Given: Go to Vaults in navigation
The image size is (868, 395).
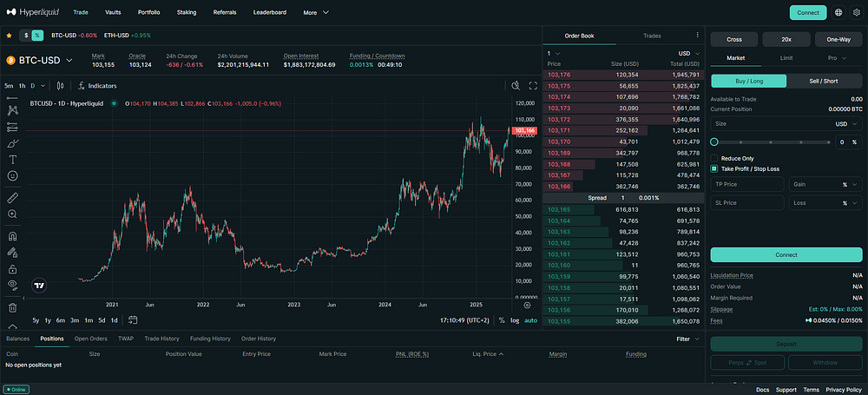Looking at the screenshot, I should point(113,12).
